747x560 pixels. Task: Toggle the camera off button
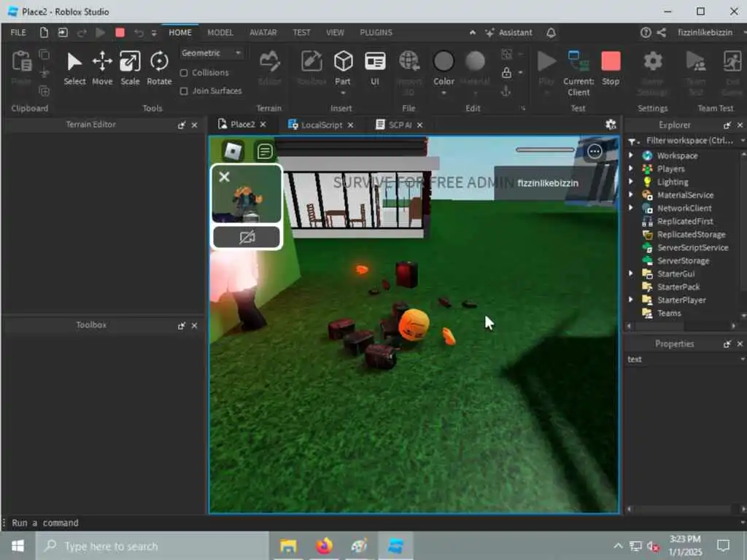click(x=247, y=237)
